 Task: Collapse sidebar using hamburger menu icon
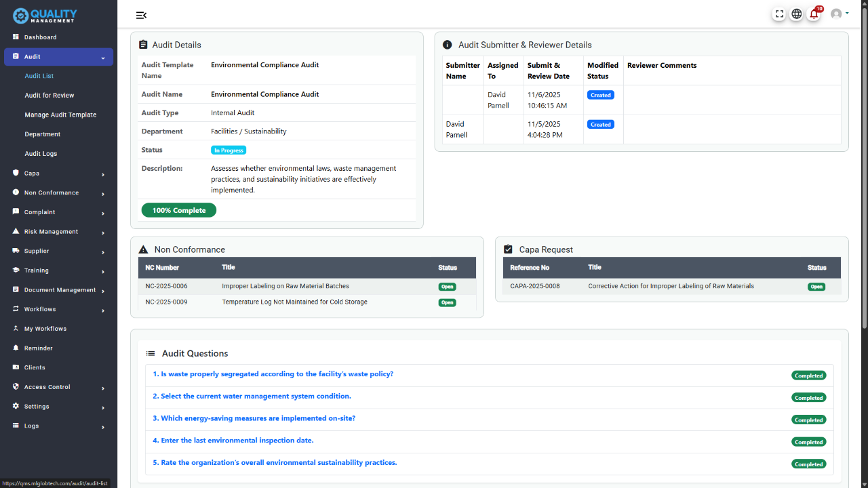point(141,16)
